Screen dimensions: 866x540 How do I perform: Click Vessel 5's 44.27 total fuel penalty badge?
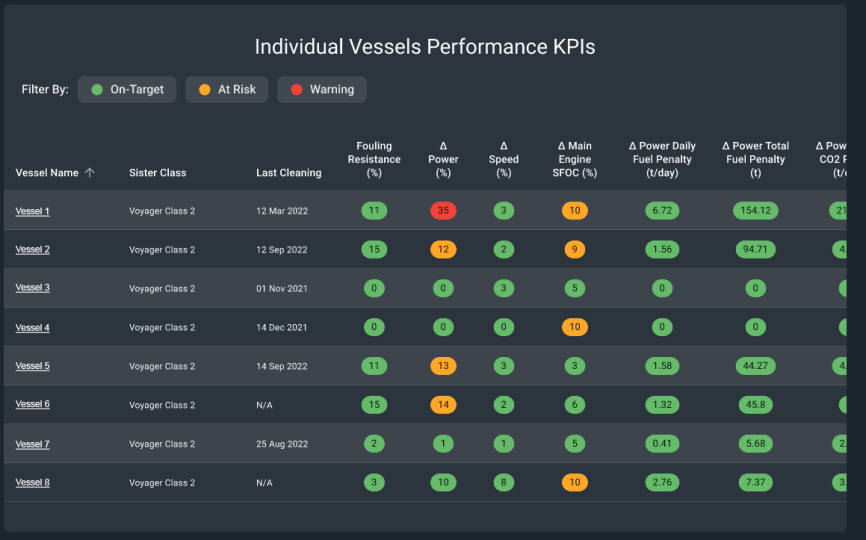point(755,366)
